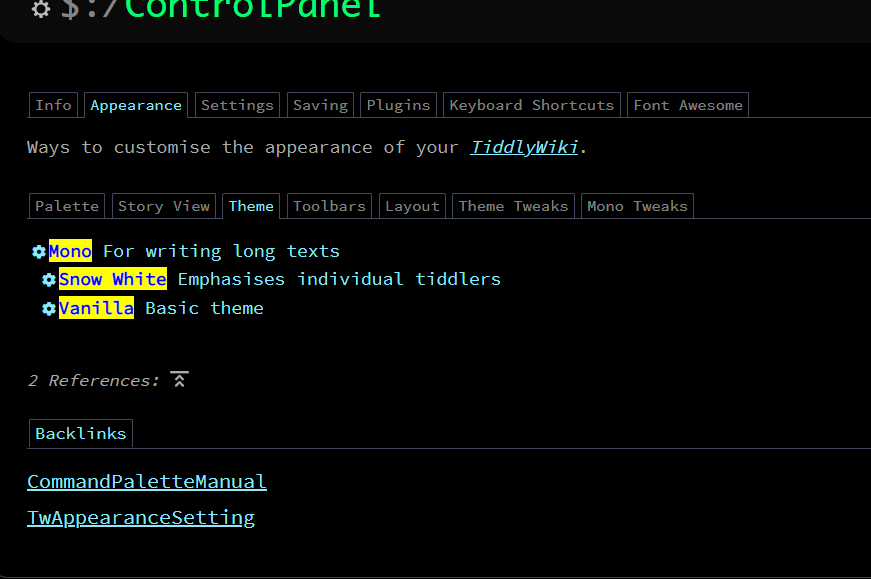This screenshot has height=579, width=871.
Task: Click the 'Basic theme' description
Action: pos(204,308)
